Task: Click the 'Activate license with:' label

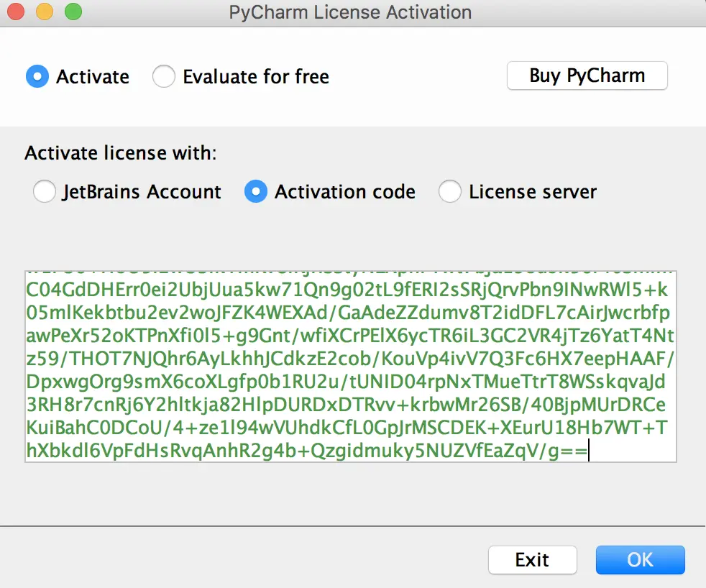Action: (121, 153)
